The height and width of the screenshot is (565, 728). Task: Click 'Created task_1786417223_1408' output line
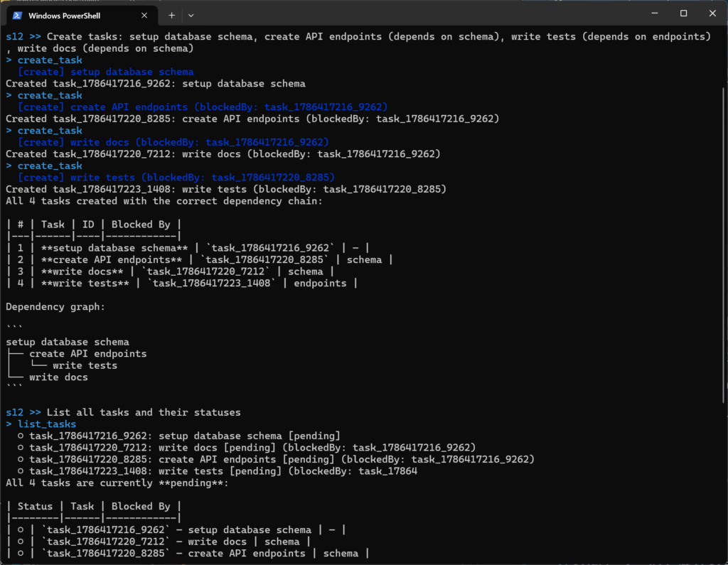[x=225, y=190]
